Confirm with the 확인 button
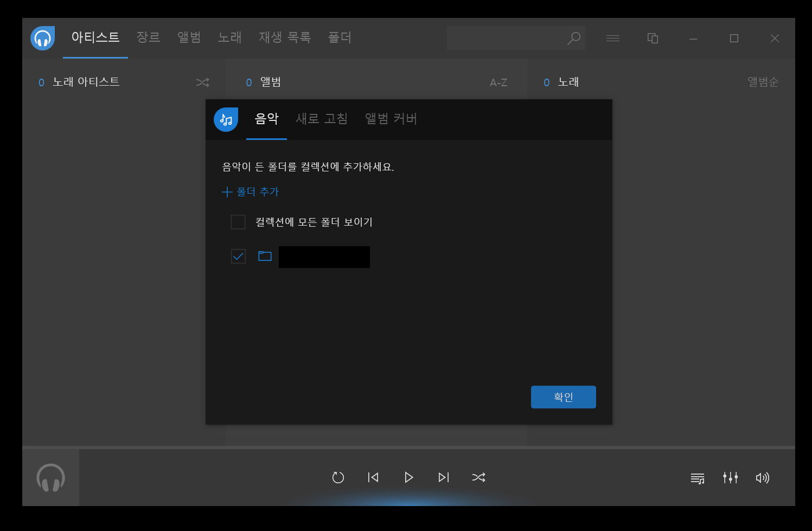 (x=564, y=397)
